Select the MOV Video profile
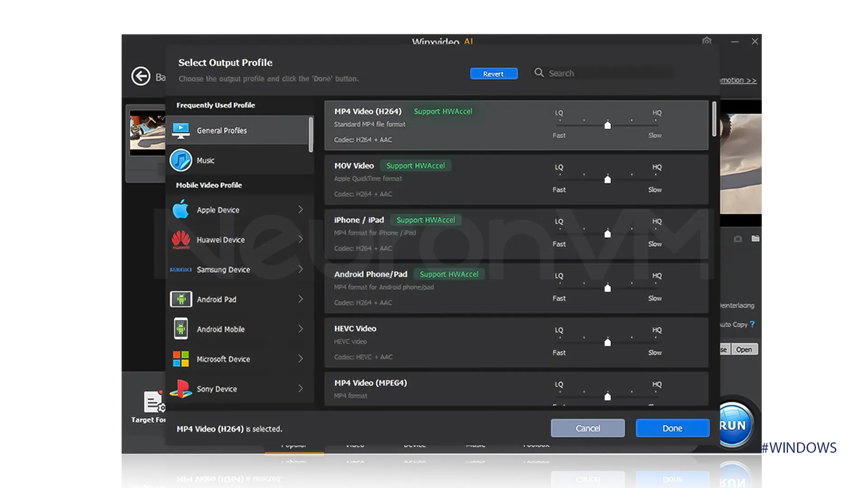 [x=516, y=179]
